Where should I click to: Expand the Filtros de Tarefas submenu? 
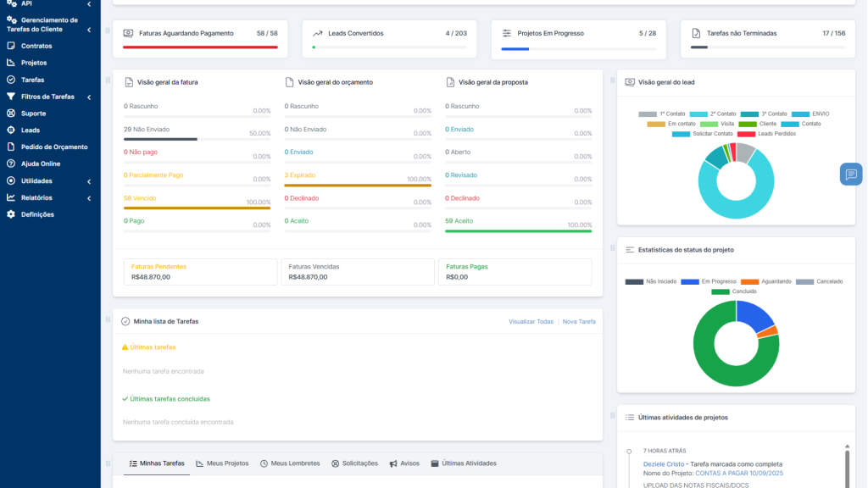pos(89,97)
